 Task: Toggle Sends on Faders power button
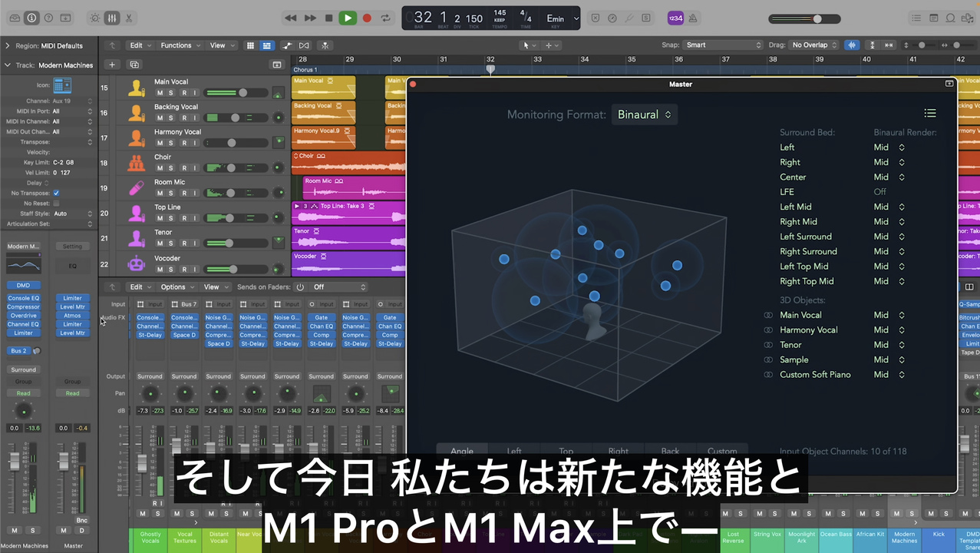click(300, 287)
